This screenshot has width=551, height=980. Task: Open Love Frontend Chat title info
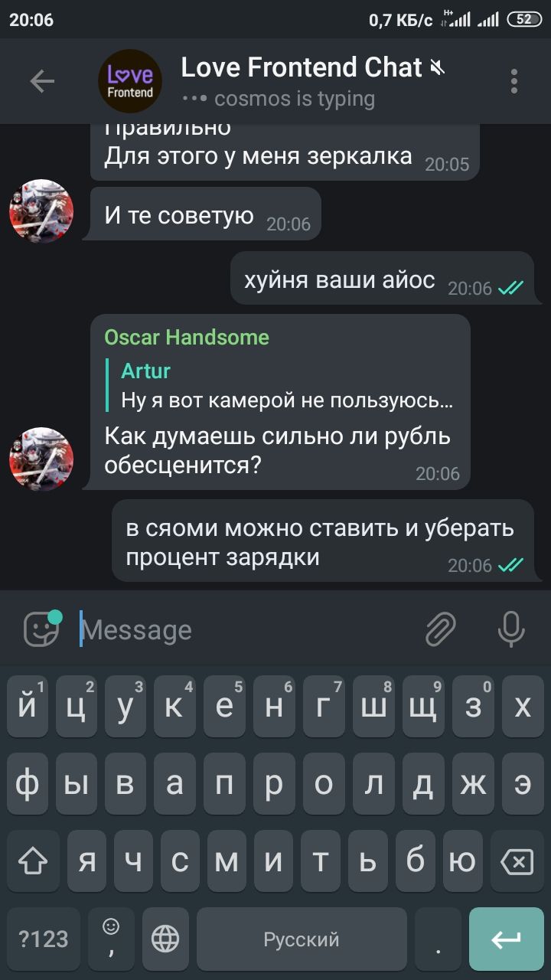[x=302, y=67]
